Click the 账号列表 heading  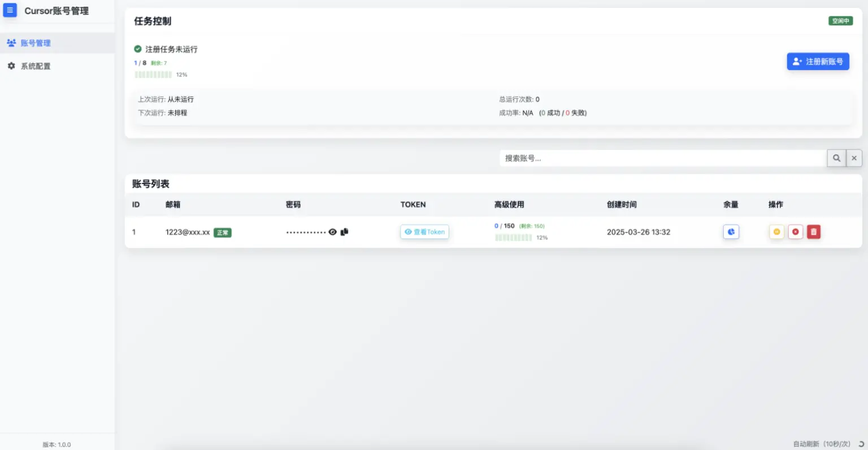coord(151,184)
